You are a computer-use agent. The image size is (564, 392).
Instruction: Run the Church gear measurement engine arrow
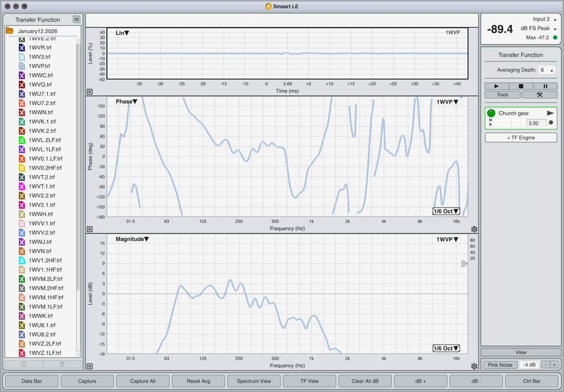[x=550, y=113]
